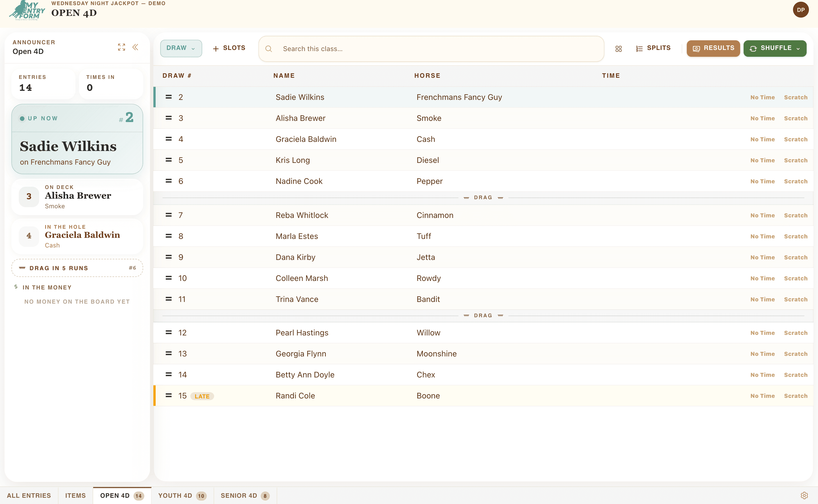Image resolution: width=818 pixels, height=504 pixels.
Task: Open the Draw dropdown
Action: click(x=181, y=48)
